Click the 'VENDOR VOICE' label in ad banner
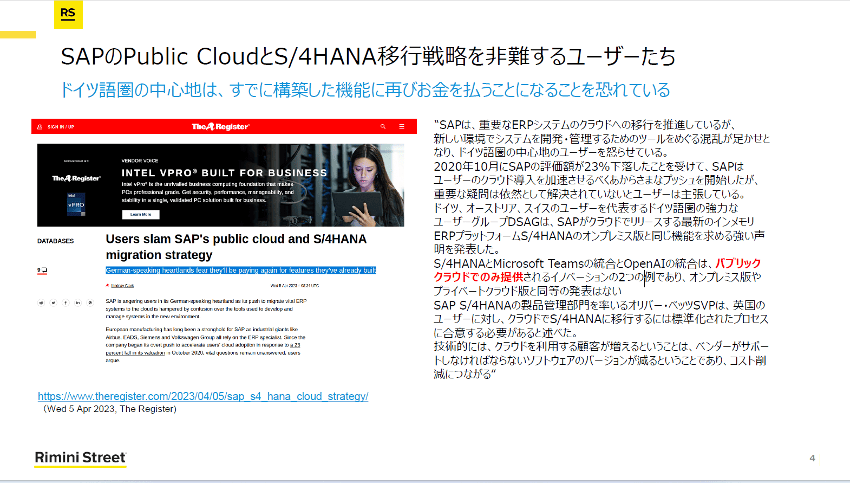Image resolution: width=850 pixels, height=484 pixels. pyautogui.click(x=140, y=160)
